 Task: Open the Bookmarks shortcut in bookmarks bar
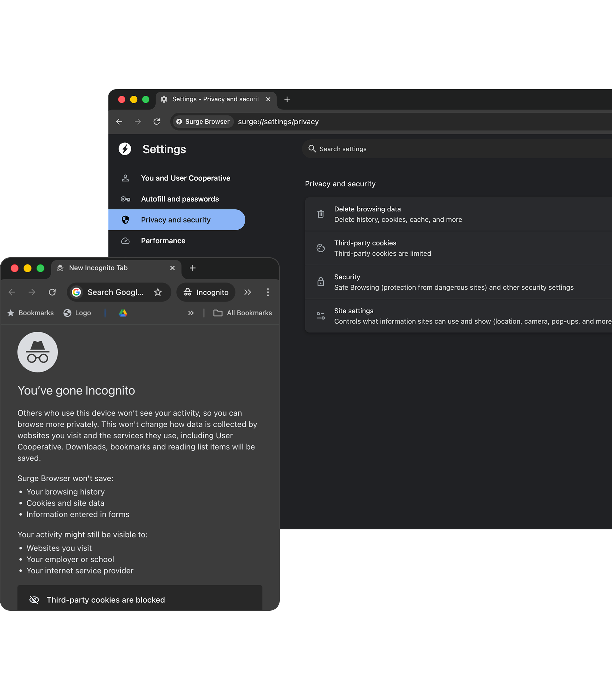30,313
